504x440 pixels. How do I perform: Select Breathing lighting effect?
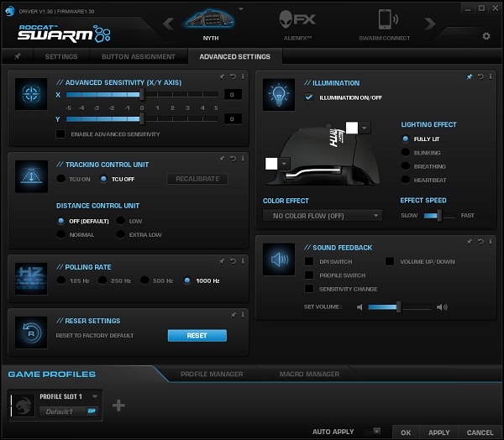(406, 166)
